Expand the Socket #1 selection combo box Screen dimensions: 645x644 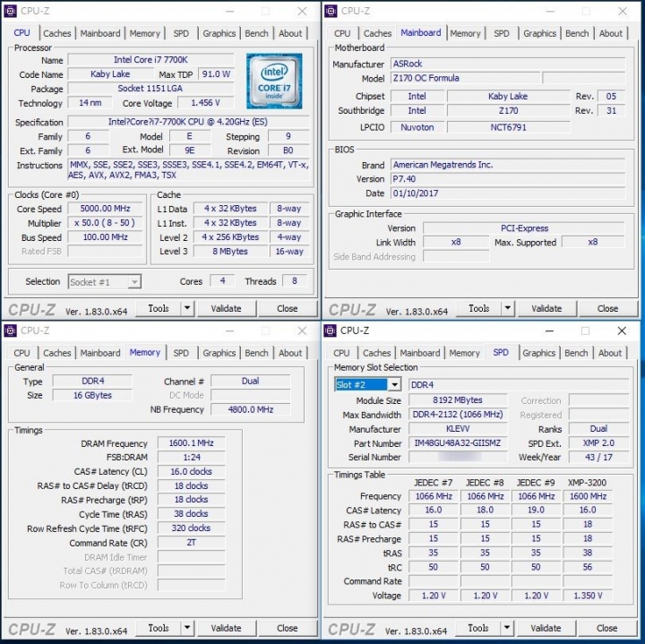(x=134, y=282)
